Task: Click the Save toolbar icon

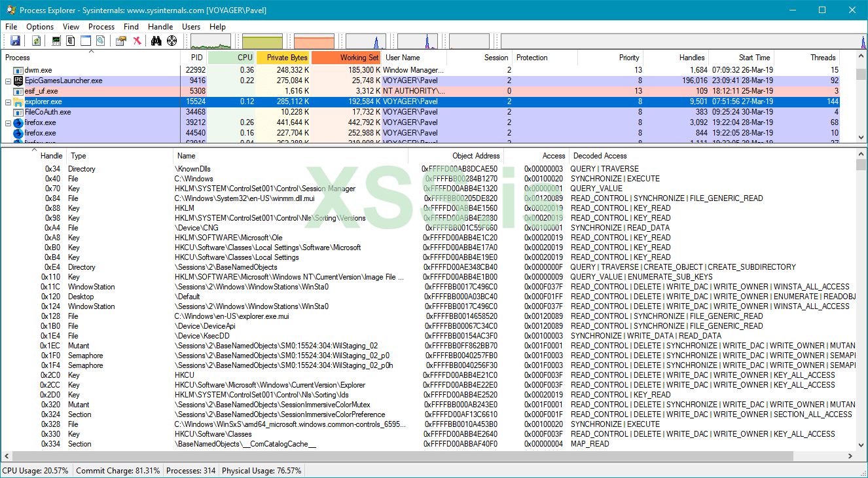Action: click(15, 41)
